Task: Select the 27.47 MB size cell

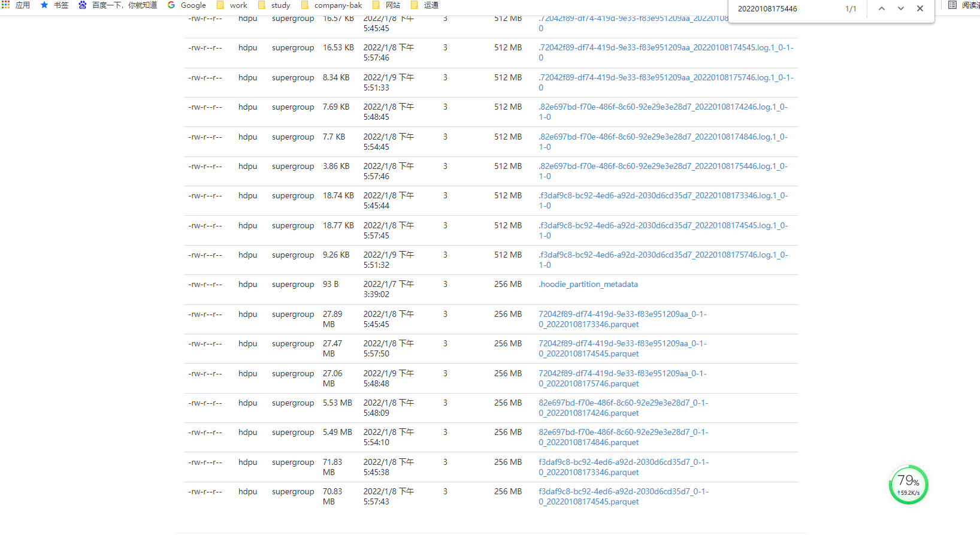Action: tap(333, 349)
